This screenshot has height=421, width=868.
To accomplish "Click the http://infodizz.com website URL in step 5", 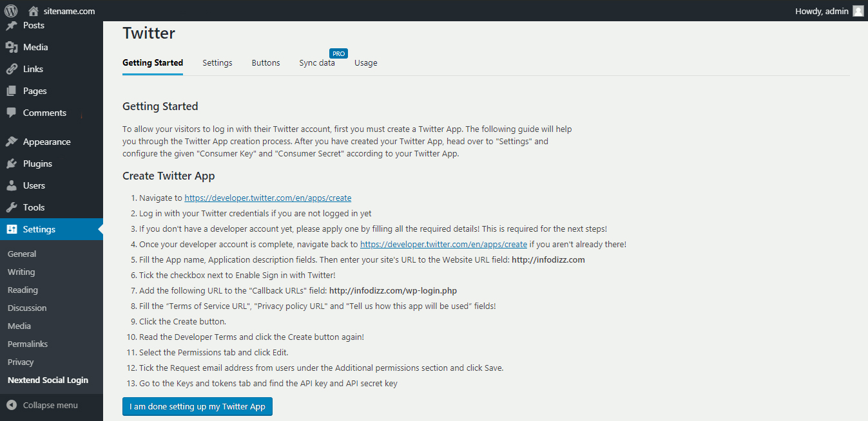I will (x=548, y=259).
